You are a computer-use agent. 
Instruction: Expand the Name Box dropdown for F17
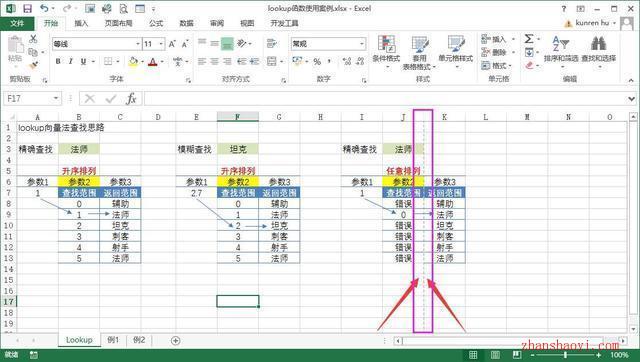tap(56, 98)
